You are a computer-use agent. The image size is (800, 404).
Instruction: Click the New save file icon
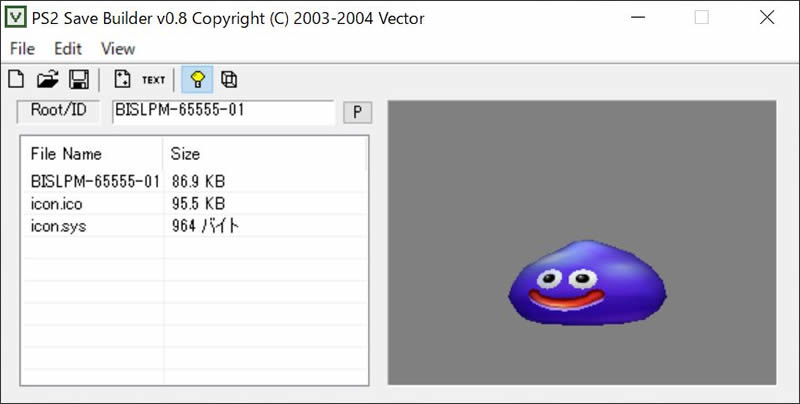point(16,80)
